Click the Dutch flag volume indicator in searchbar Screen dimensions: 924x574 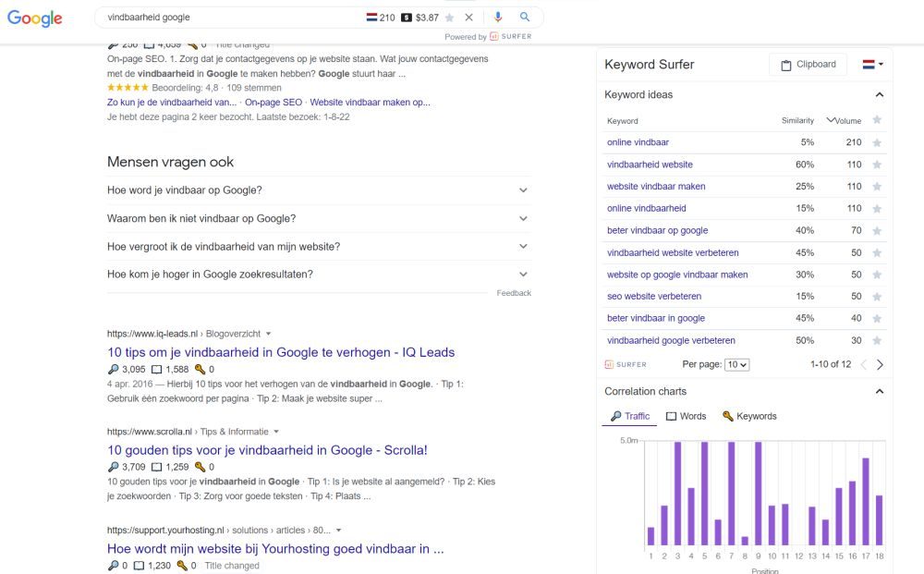click(x=373, y=17)
